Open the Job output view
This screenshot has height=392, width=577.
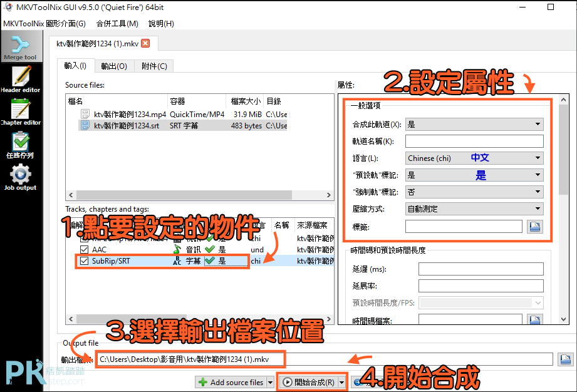[21, 177]
